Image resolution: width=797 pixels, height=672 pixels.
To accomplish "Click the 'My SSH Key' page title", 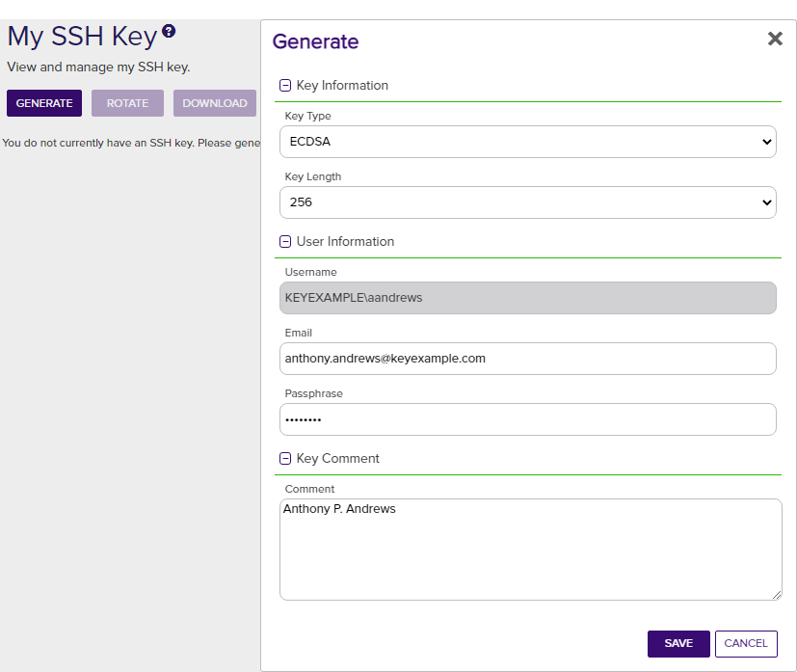I will [x=82, y=37].
